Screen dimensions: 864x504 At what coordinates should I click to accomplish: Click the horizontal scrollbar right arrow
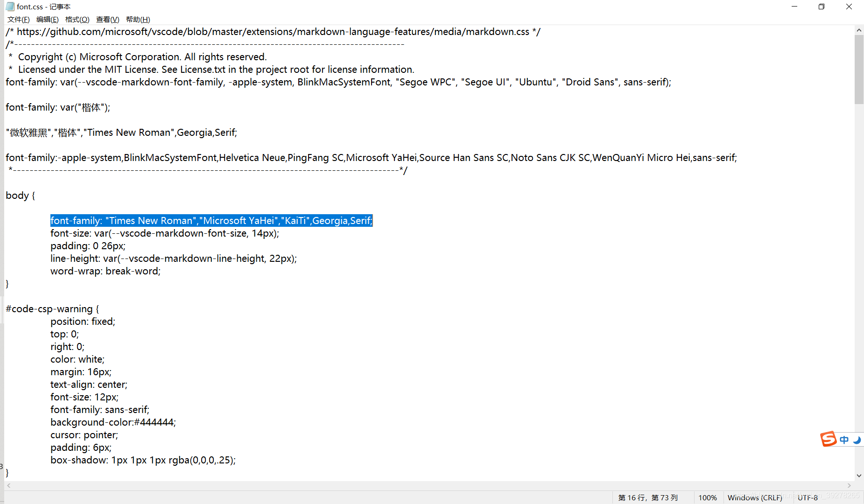[849, 485]
